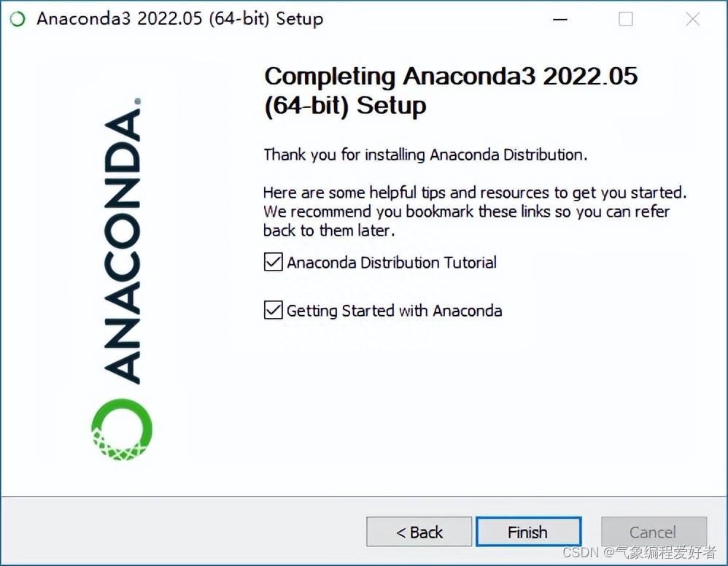This screenshot has width=728, height=566.
Task: Click the Anaconda ring icon in title bar
Action: click(18, 19)
